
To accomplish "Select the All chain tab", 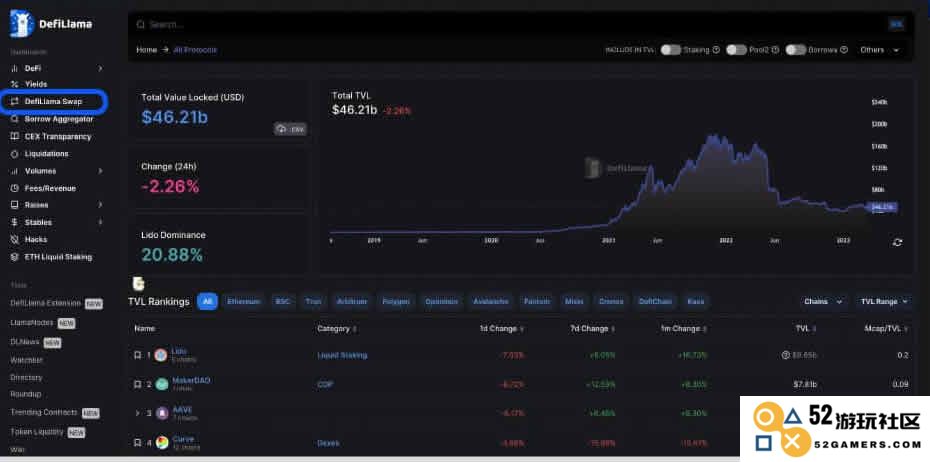I will pos(208,302).
